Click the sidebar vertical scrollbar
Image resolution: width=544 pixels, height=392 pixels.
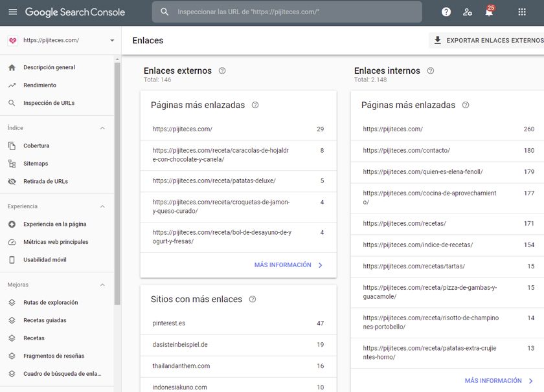(117, 184)
